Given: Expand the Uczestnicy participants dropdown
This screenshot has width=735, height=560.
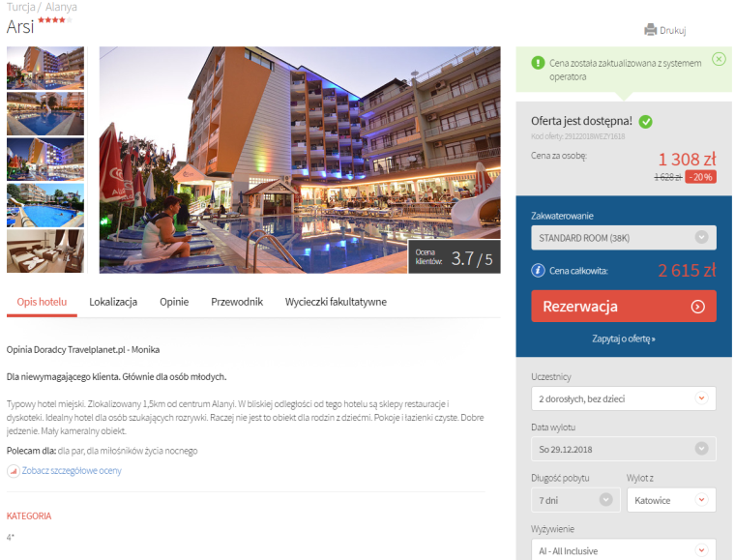Looking at the screenshot, I should click(x=624, y=398).
